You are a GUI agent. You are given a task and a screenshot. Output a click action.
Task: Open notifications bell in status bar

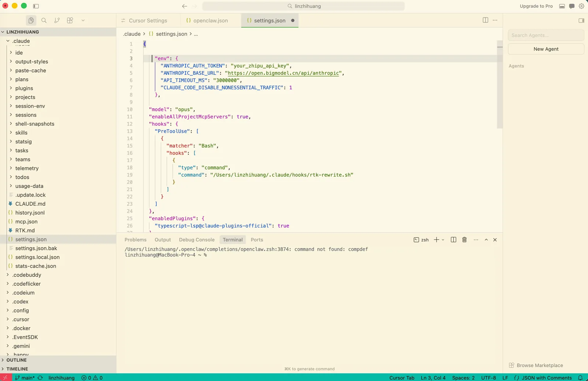[580, 378]
